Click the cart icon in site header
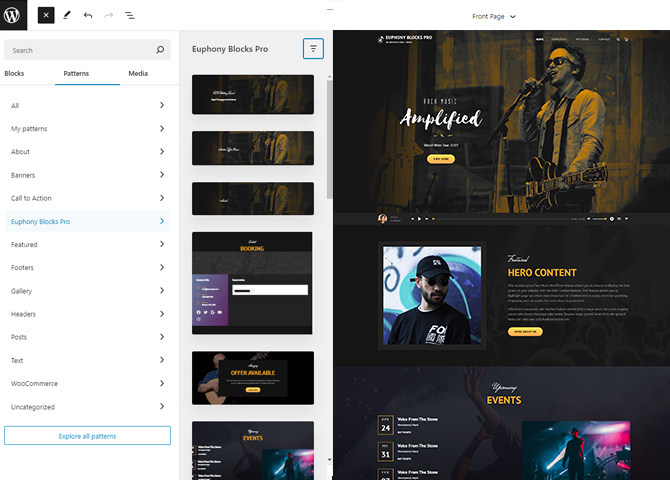This screenshot has width=670, height=480. [x=627, y=39]
